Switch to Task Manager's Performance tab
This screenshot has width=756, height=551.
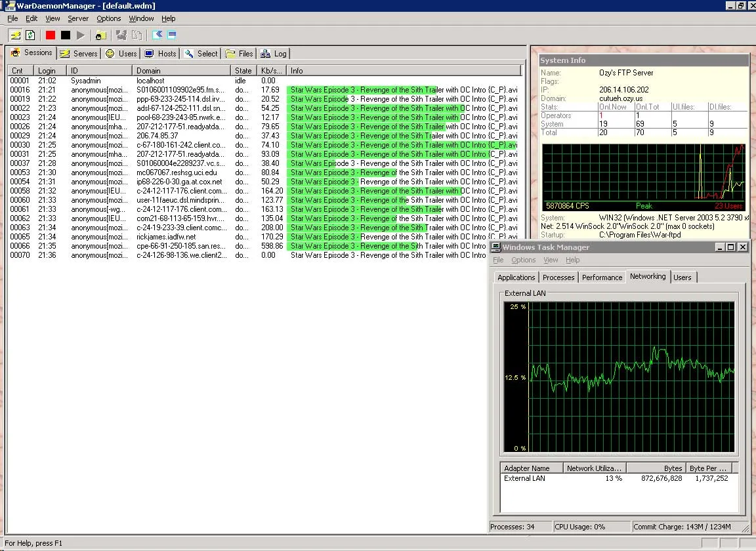click(x=602, y=277)
